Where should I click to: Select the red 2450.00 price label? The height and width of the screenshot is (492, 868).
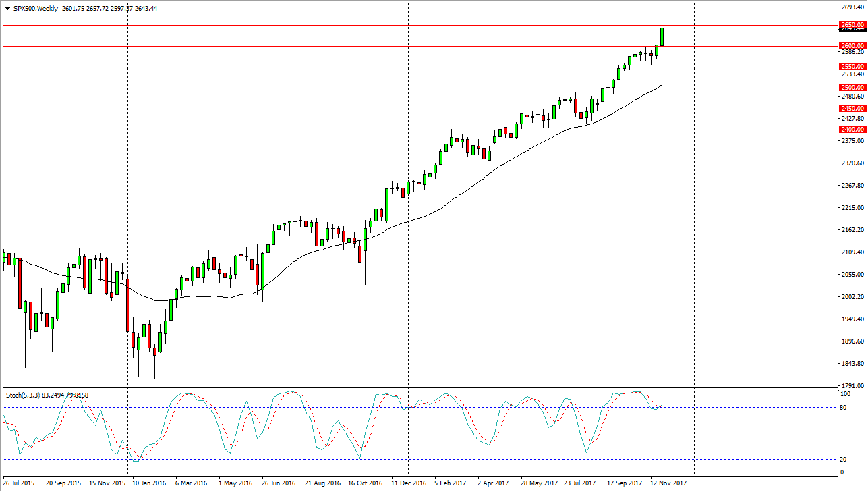(852, 109)
